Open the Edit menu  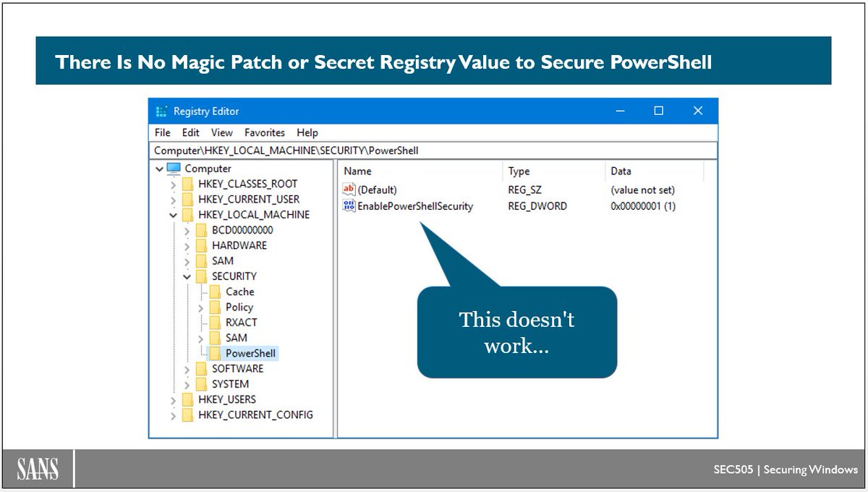tap(191, 132)
